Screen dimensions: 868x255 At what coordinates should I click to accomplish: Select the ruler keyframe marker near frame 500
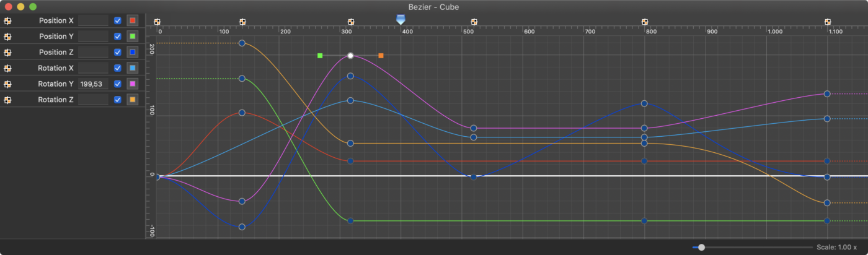(474, 22)
